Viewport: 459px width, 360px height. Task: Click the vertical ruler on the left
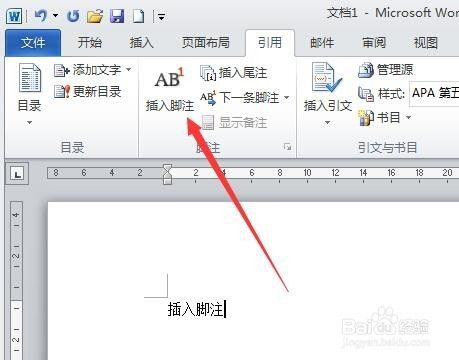pos(16,280)
